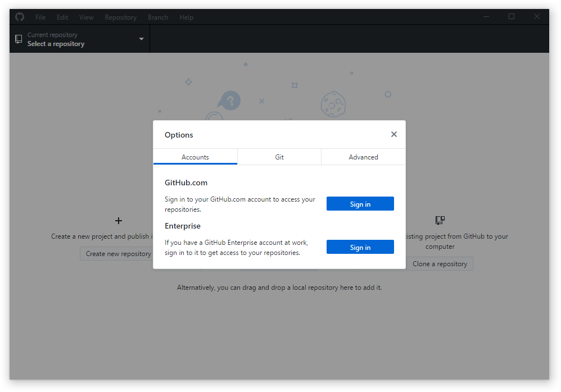Close the Options dialog with the X

click(393, 134)
